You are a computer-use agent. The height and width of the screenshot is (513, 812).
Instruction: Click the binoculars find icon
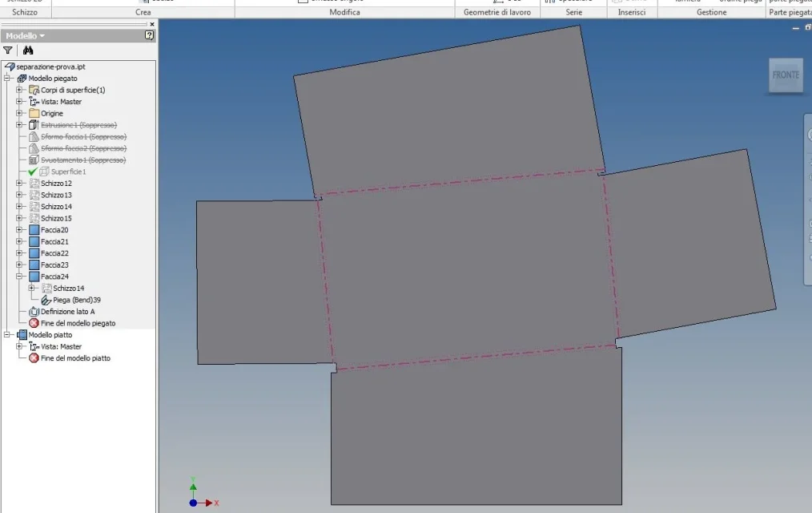coord(28,50)
